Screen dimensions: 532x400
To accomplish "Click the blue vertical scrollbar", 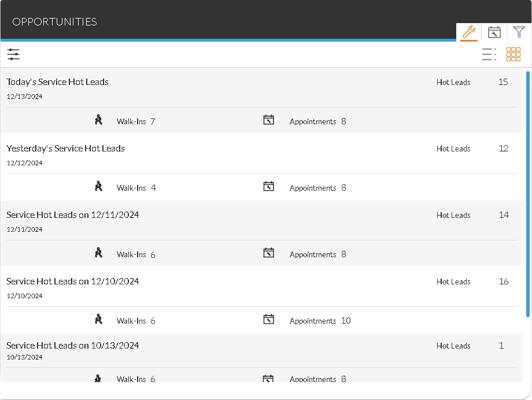I will pos(527,194).
